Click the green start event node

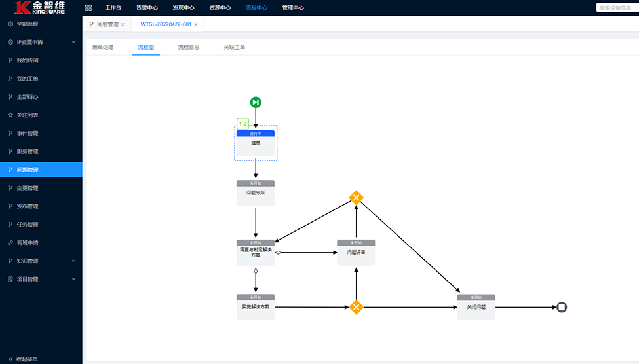pyautogui.click(x=256, y=102)
